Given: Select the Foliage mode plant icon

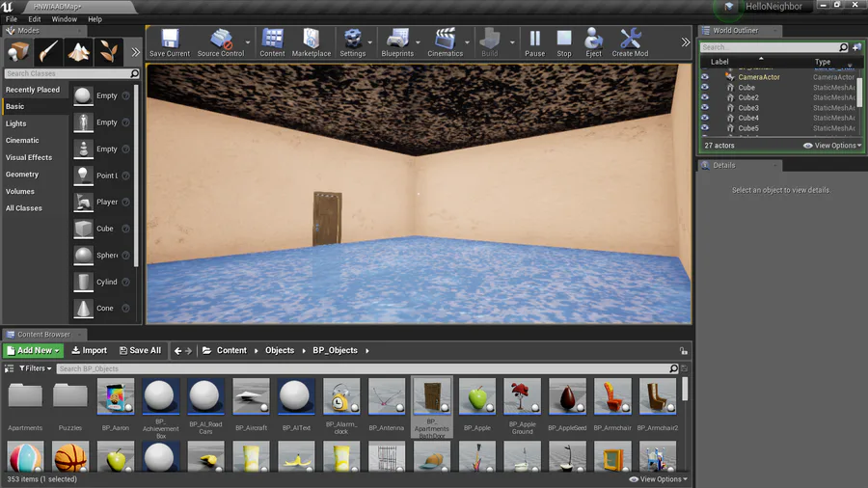Looking at the screenshot, I should (x=108, y=52).
